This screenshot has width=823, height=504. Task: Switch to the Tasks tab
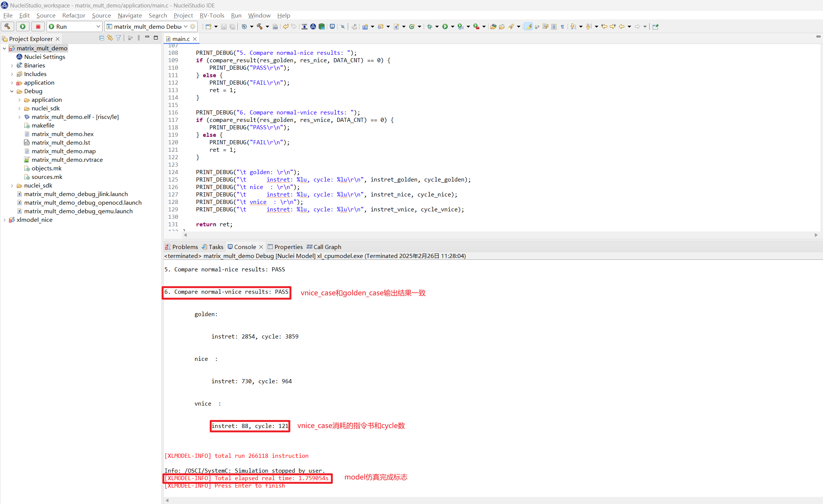click(212, 247)
